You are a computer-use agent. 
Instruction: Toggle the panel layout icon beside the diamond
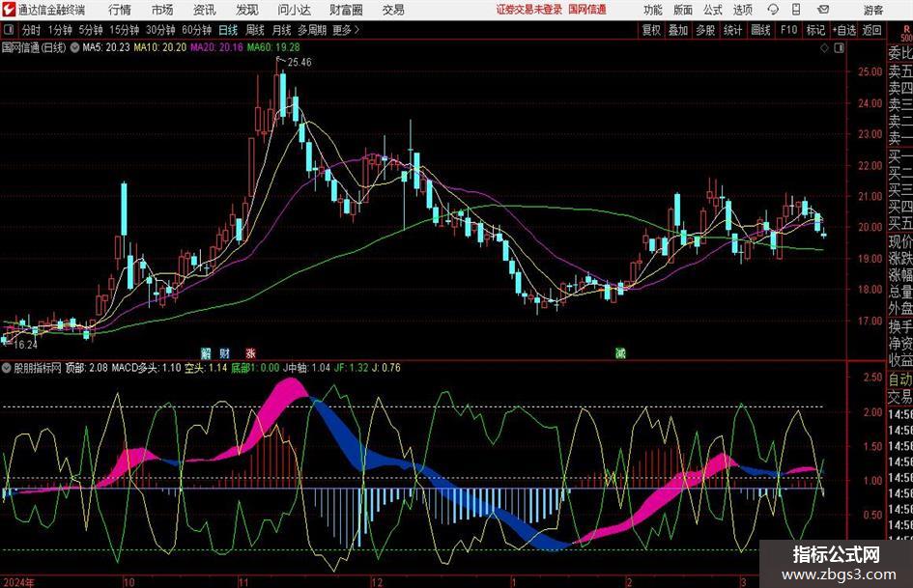coord(839,48)
